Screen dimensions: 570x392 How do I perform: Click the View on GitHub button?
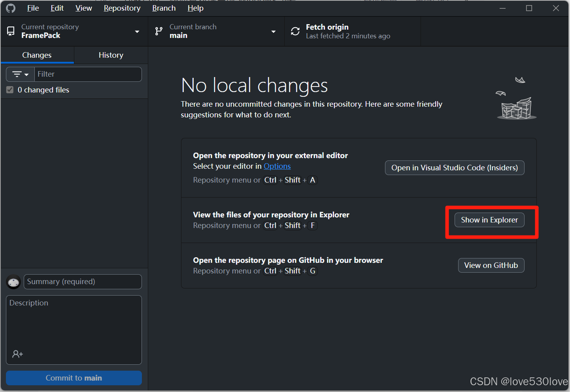(x=491, y=265)
